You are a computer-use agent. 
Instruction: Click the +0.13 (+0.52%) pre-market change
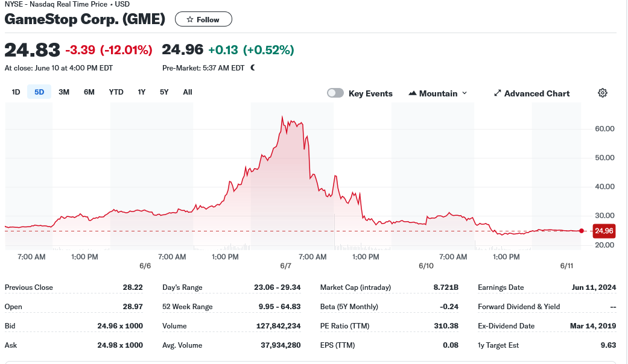click(251, 50)
